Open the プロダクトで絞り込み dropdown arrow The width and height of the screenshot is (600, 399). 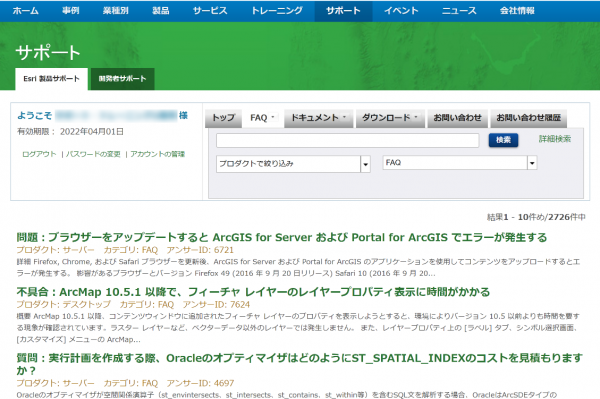365,164
